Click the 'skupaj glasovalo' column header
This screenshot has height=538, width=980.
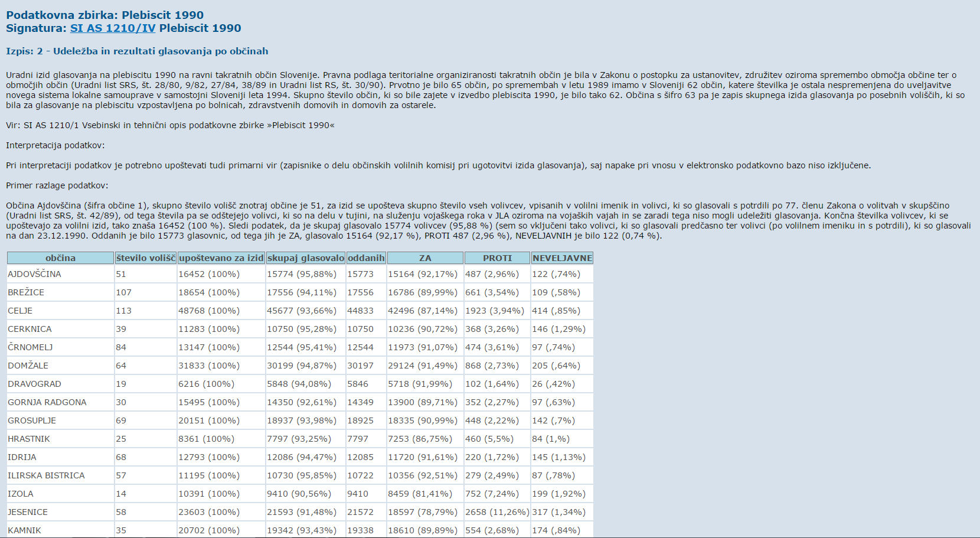point(306,258)
